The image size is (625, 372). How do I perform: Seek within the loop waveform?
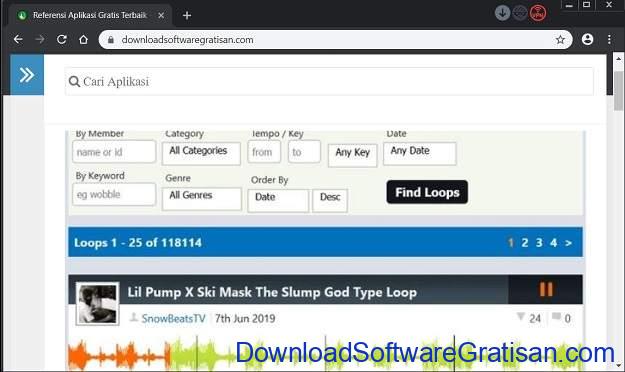tap(325, 354)
